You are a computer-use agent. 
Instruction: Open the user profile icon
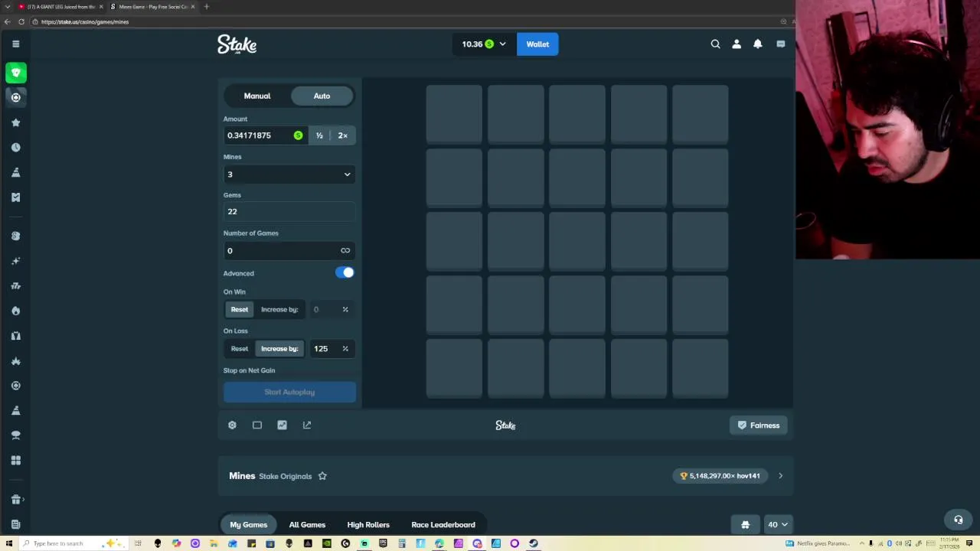(737, 44)
